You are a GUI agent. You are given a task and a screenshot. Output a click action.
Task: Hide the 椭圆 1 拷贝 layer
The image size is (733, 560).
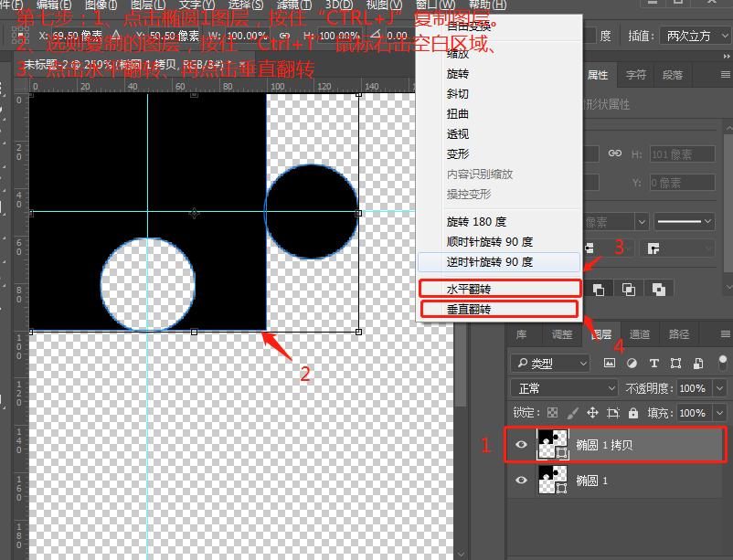(x=522, y=445)
